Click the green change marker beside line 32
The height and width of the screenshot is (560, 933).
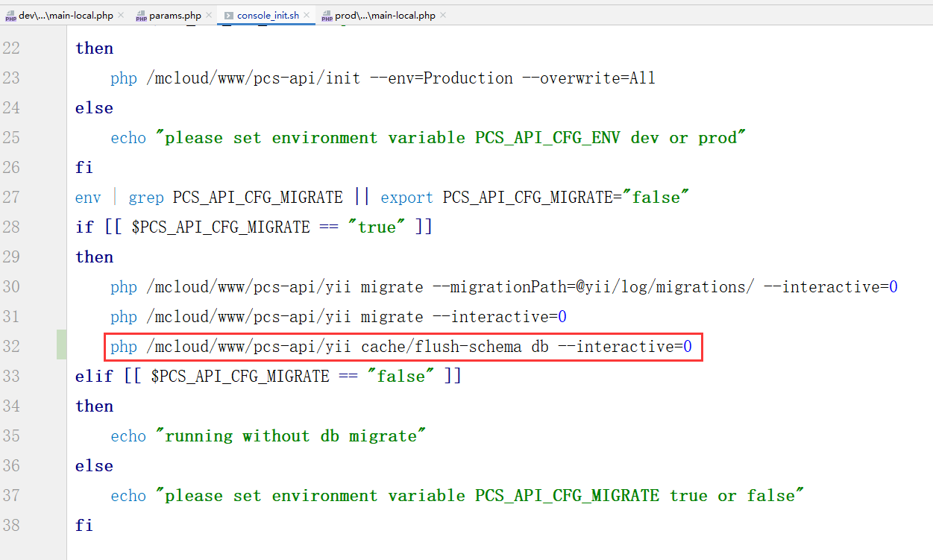coord(61,345)
